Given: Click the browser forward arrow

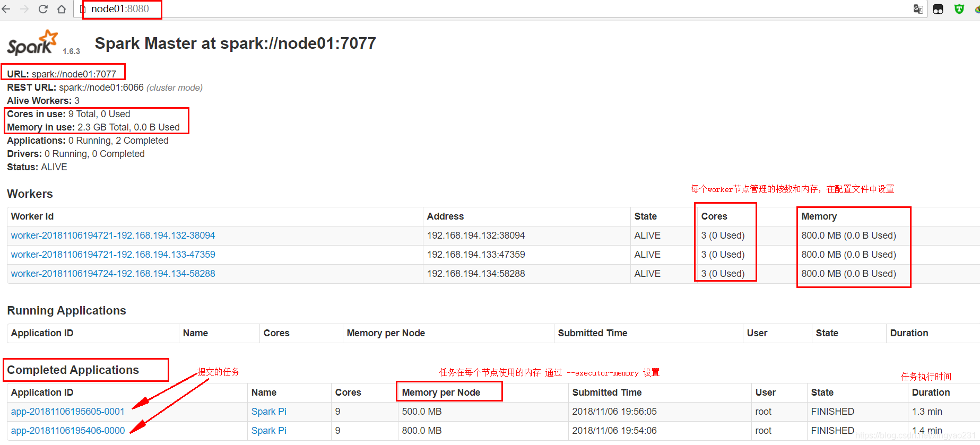Looking at the screenshot, I should [24, 9].
